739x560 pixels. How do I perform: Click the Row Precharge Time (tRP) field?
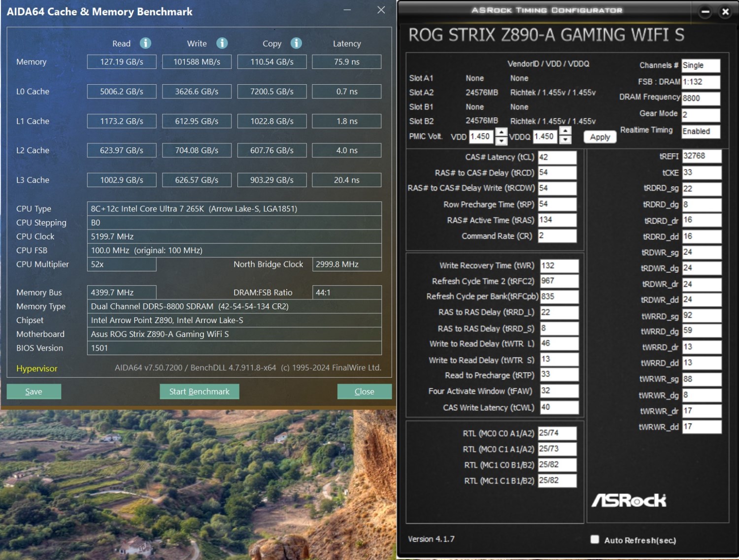(557, 204)
